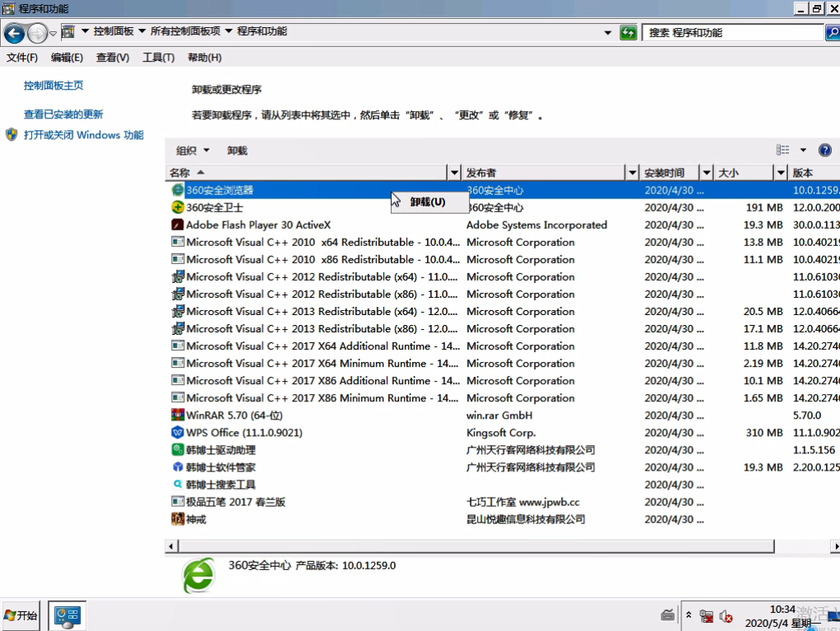The height and width of the screenshot is (631, 840).
Task: Click the 极品五笔 2017 icon
Action: point(178,501)
